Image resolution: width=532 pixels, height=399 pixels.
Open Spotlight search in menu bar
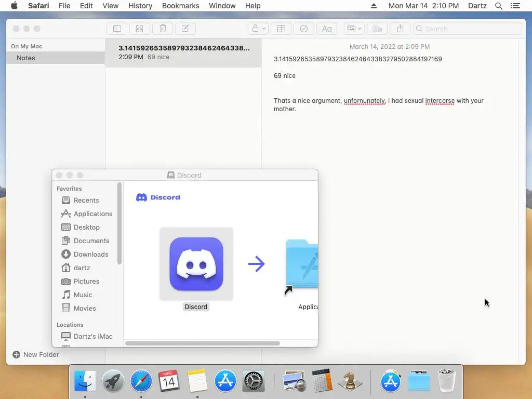coord(498,6)
